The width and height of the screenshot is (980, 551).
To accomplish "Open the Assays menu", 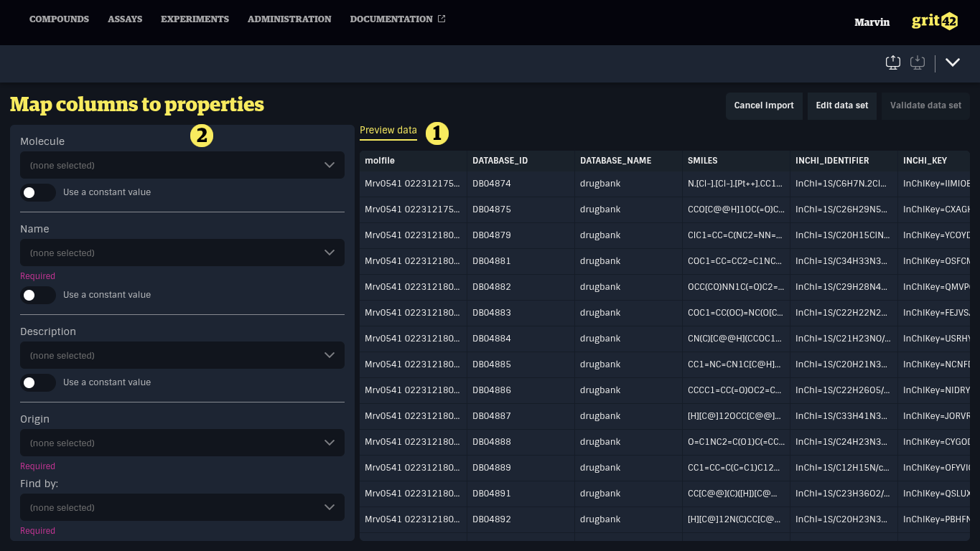I will [125, 19].
